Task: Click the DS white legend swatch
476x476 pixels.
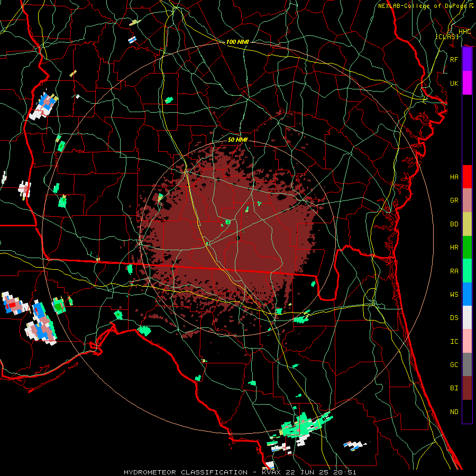Action: [467, 317]
